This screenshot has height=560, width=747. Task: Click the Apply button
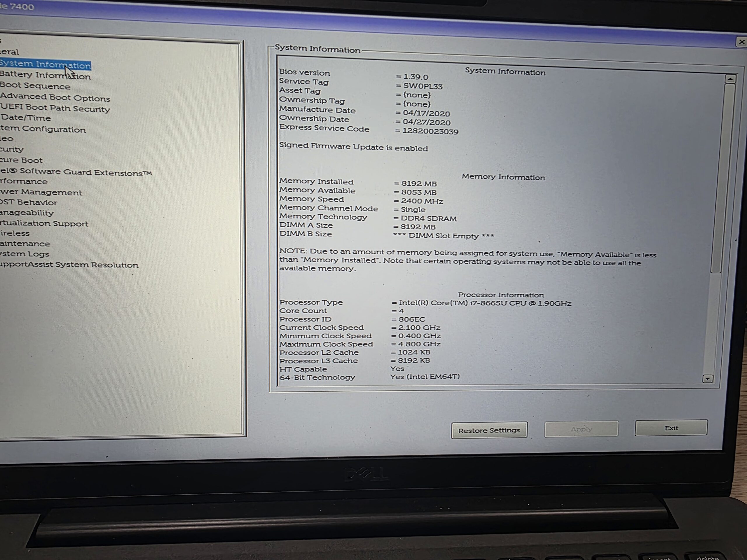pos(581,429)
